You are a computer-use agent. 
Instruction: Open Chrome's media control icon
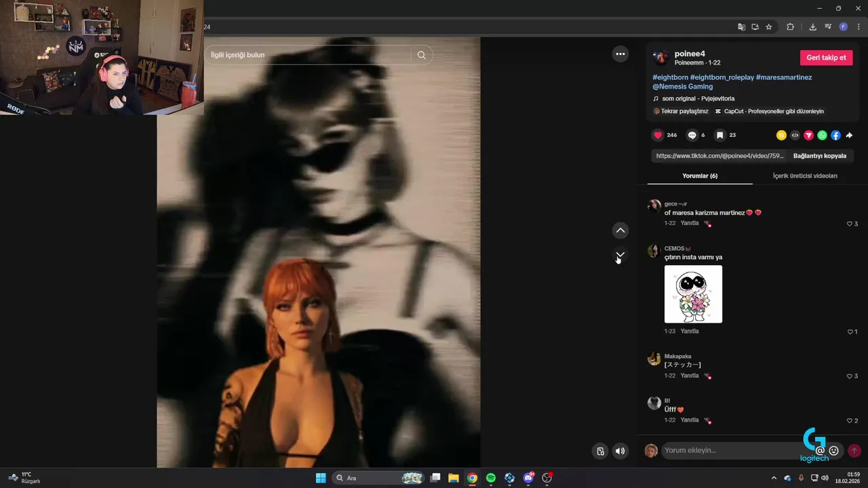(828, 27)
